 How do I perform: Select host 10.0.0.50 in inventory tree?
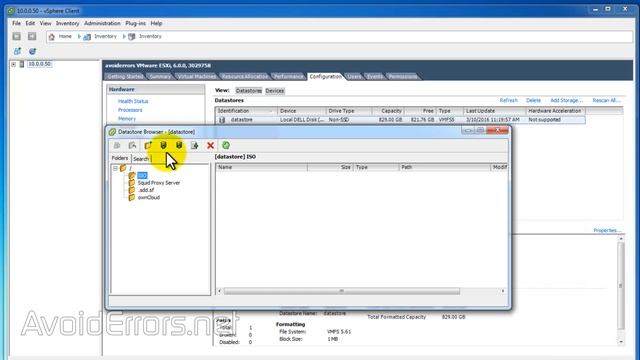point(39,64)
